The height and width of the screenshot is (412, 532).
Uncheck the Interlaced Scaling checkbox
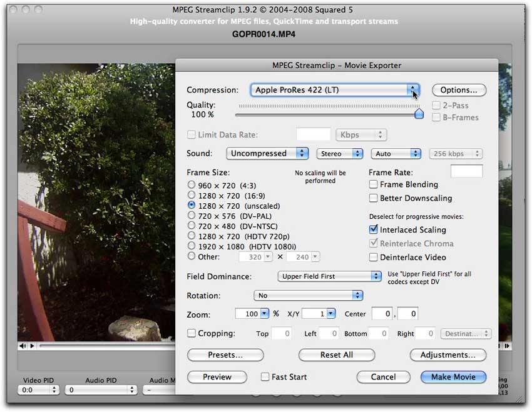373,229
